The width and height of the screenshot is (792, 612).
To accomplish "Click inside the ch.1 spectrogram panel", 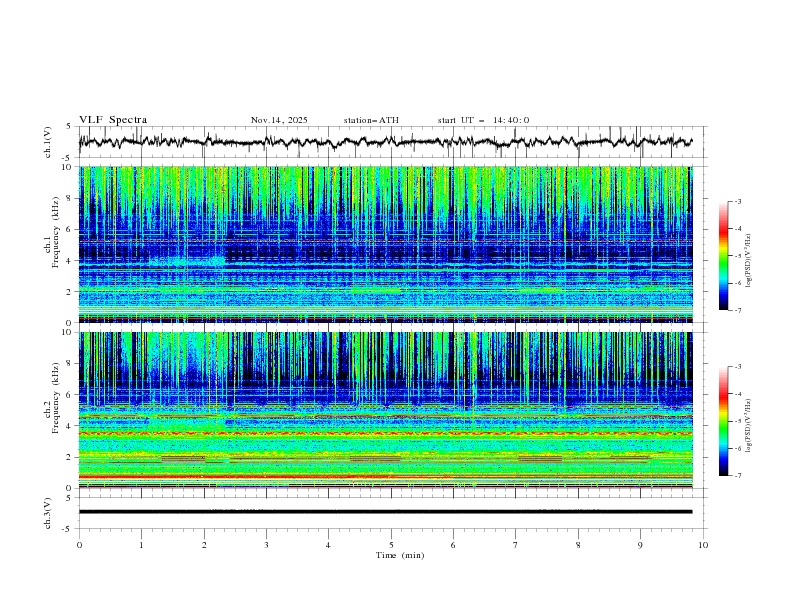I will (x=385, y=245).
